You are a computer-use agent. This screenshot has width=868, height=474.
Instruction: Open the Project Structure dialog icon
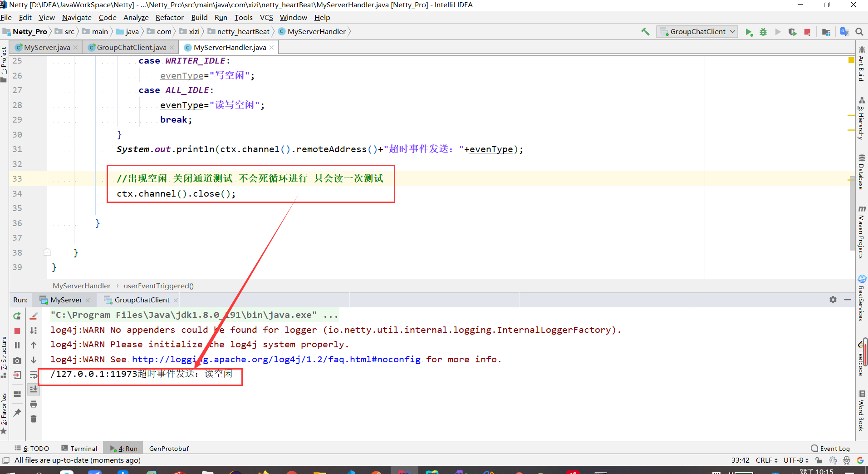(x=826, y=32)
